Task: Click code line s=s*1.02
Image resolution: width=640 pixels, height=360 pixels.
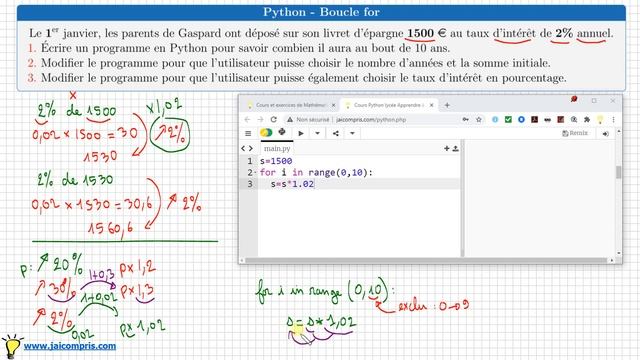Action: tap(292, 184)
